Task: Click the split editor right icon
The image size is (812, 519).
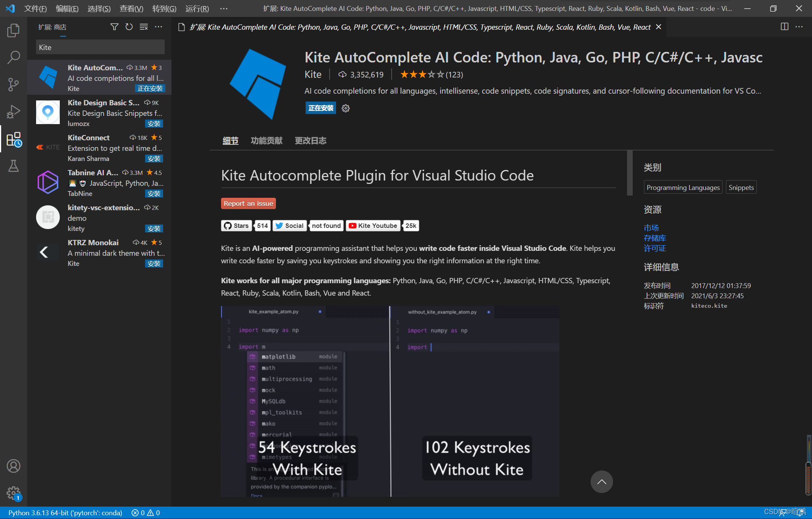Action: [x=784, y=27]
